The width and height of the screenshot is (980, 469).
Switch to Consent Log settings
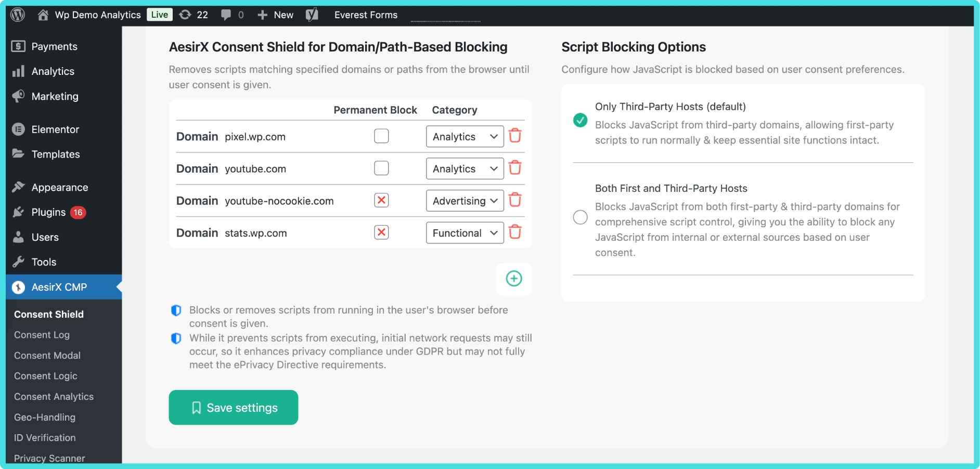(42, 334)
